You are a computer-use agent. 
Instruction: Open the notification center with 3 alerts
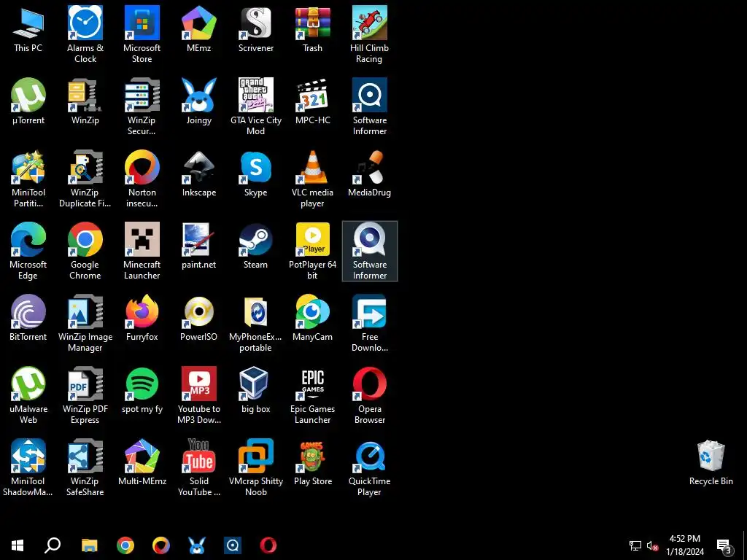click(x=724, y=546)
